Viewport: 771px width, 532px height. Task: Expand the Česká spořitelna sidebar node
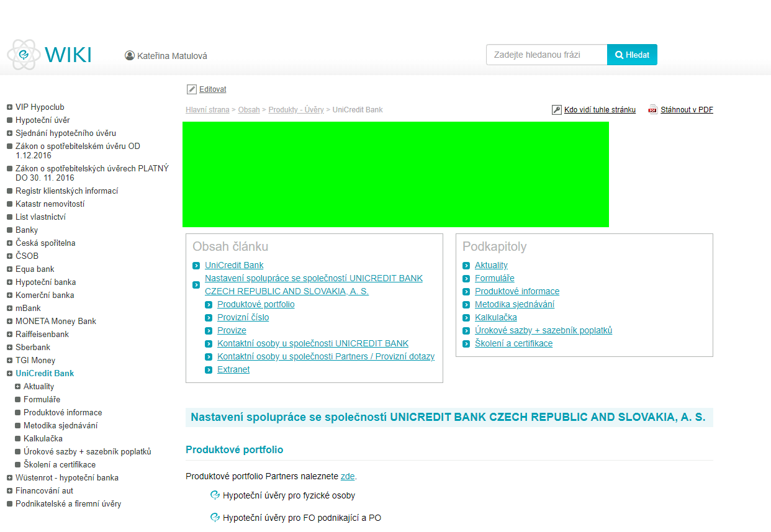(9, 243)
